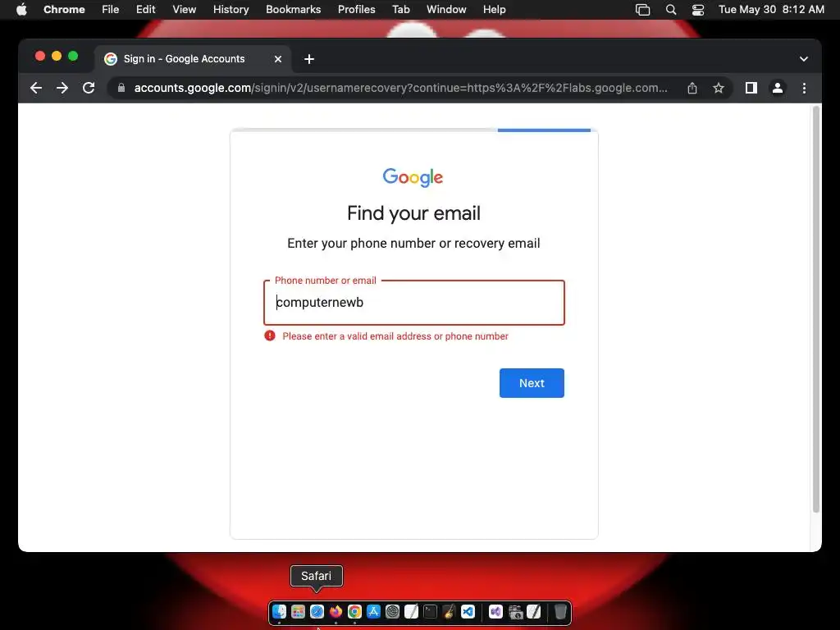Open the Bookmarks menu
Viewport: 840px width, 630px height.
pyautogui.click(x=293, y=9)
